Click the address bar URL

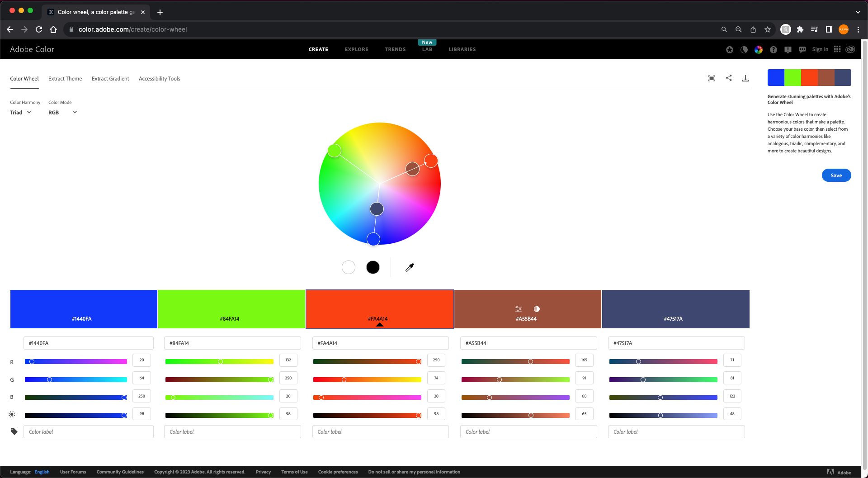click(132, 29)
